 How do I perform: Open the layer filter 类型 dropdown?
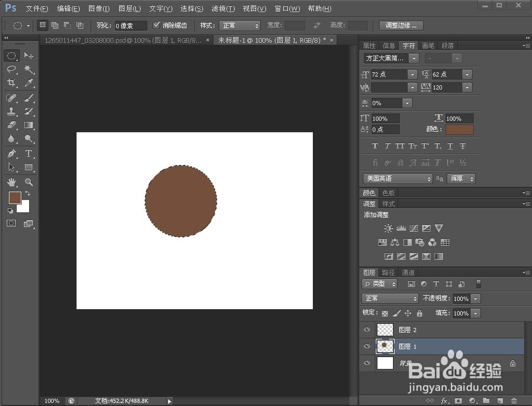(379, 284)
